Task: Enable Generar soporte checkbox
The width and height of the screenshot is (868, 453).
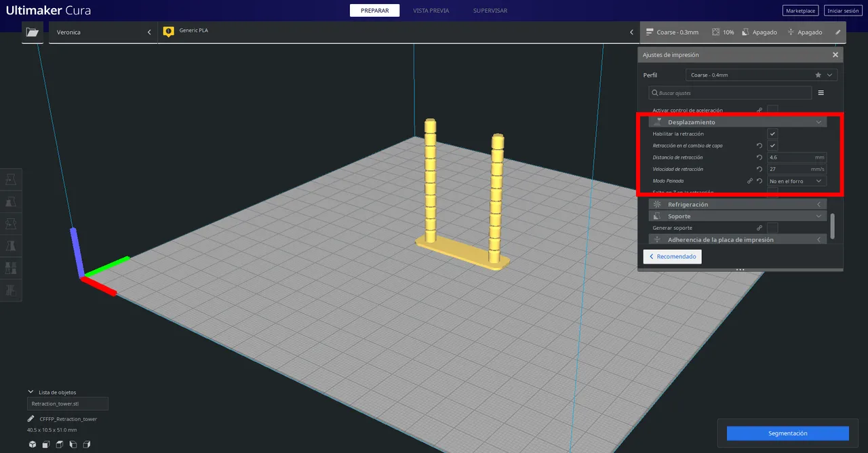Action: 772,228
